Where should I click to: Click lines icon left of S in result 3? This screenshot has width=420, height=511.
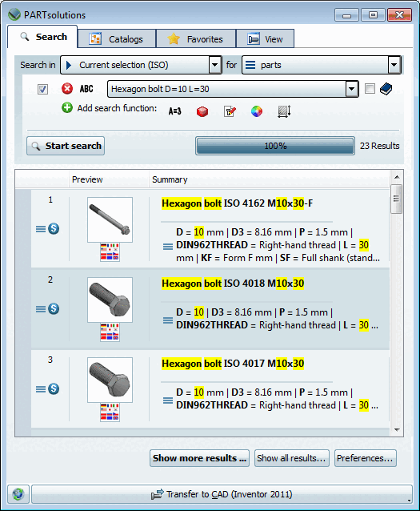pyautogui.click(x=41, y=389)
